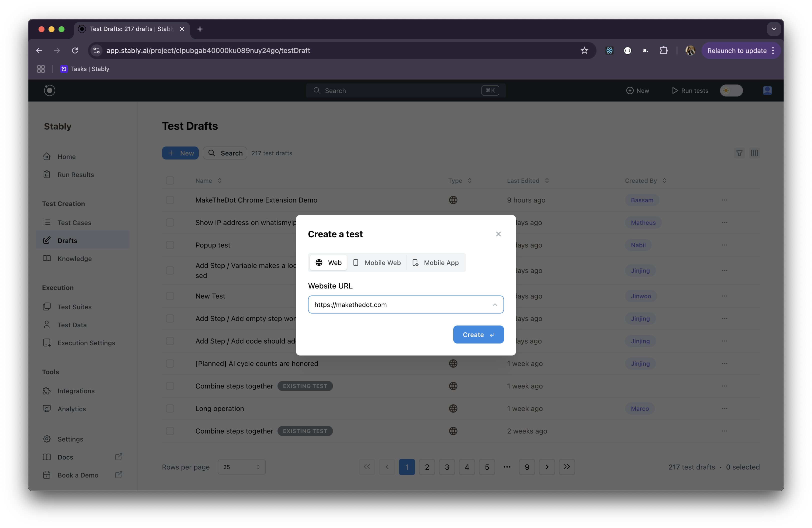
Task: Open the Chrome apps grid in the bookmarks bar
Action: (x=41, y=69)
